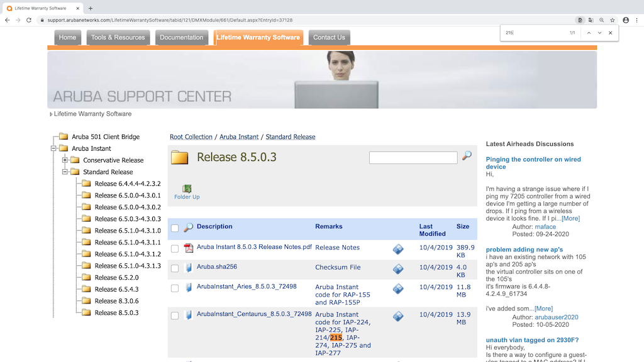Check the Aruba.sha256 file checkbox
The image size is (644, 362).
pyautogui.click(x=175, y=269)
